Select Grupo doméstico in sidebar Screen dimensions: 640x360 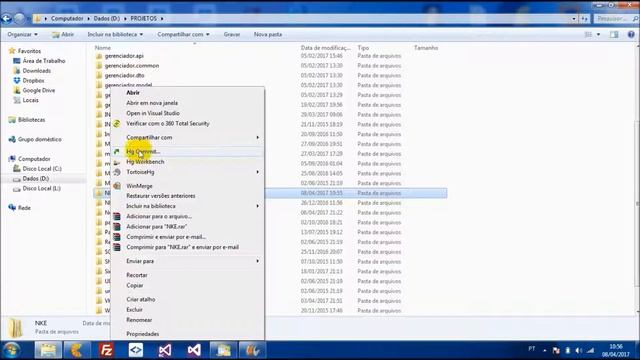(x=40, y=139)
